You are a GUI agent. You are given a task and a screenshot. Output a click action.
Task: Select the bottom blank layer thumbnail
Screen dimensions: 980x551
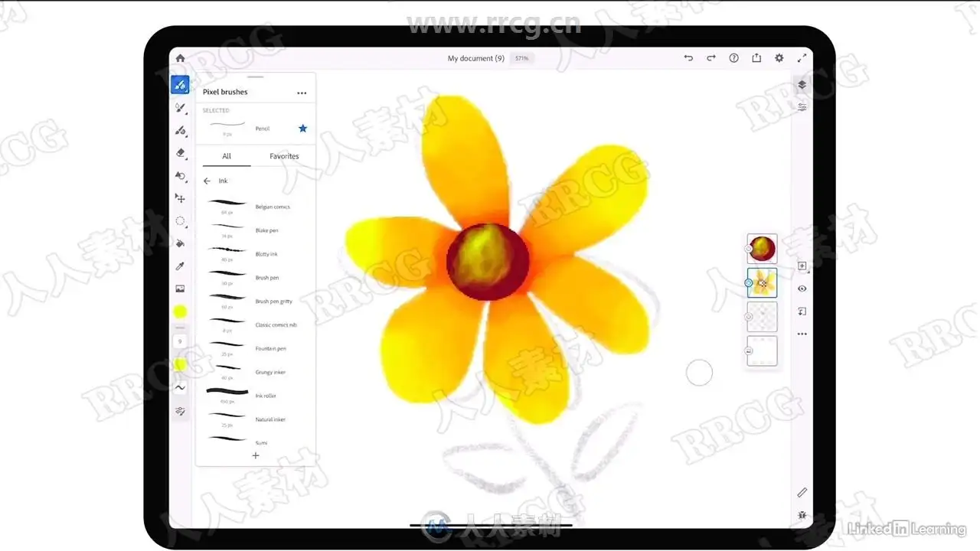pos(762,350)
